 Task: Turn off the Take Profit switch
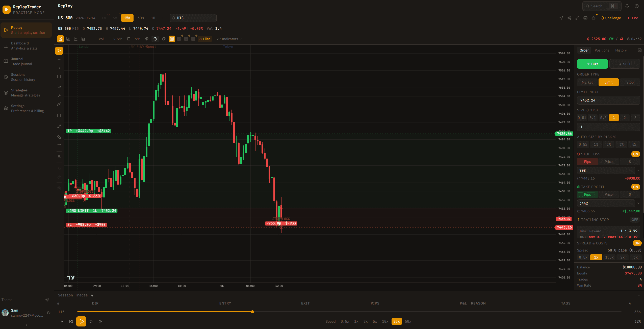pyautogui.click(x=635, y=187)
